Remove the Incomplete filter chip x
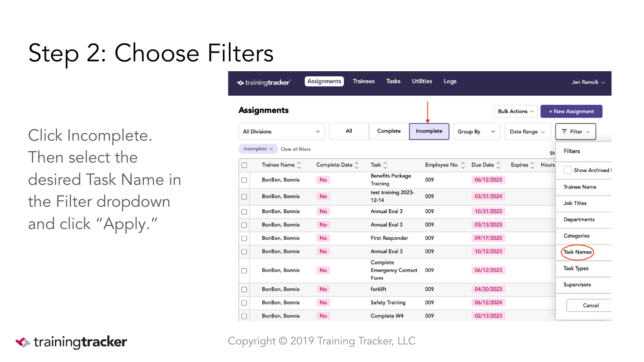Image resolution: width=644 pixels, height=362 pixels. pyautogui.click(x=271, y=149)
